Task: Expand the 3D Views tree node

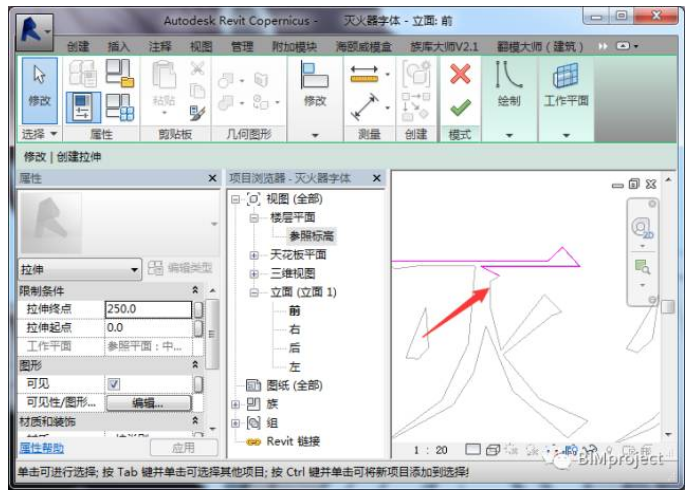Action: [x=254, y=273]
